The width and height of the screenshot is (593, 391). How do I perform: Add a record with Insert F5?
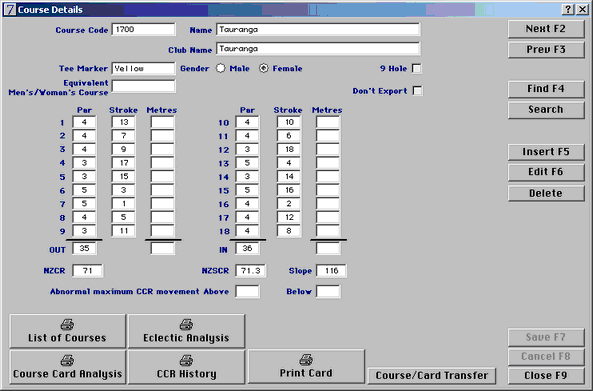(546, 152)
